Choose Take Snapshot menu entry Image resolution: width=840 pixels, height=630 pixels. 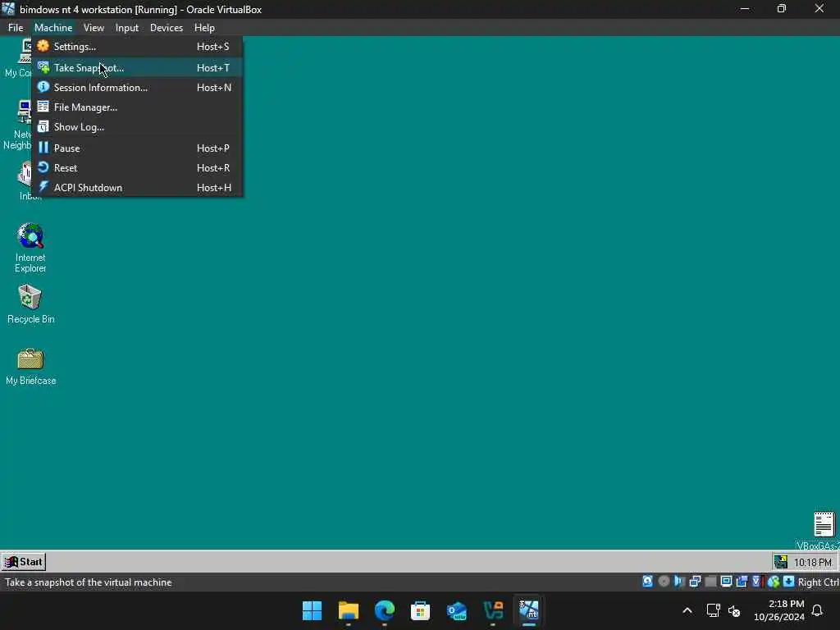[x=137, y=67]
